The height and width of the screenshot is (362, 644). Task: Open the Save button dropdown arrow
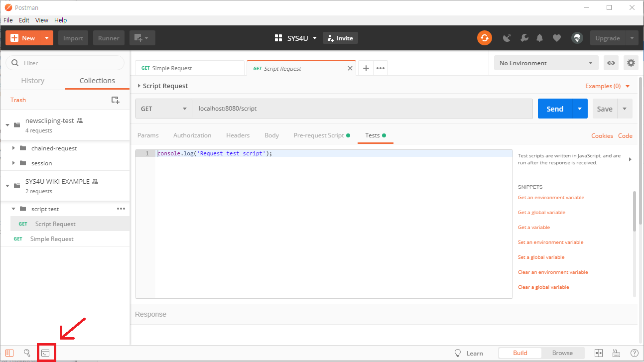point(625,109)
